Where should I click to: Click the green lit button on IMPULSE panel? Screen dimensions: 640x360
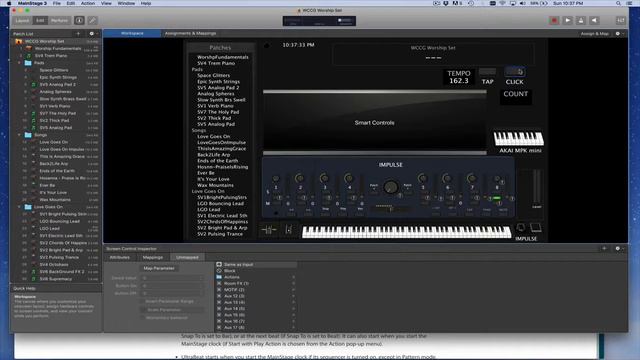(x=497, y=198)
